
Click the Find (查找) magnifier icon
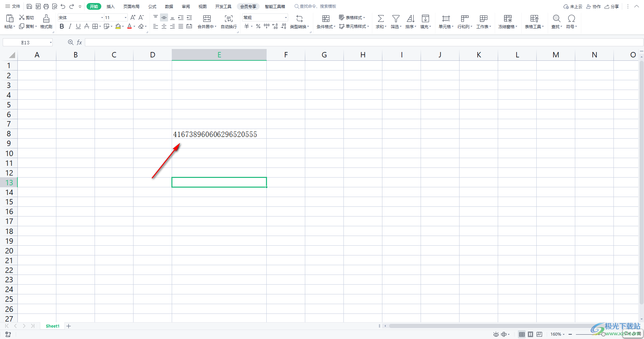tap(556, 18)
